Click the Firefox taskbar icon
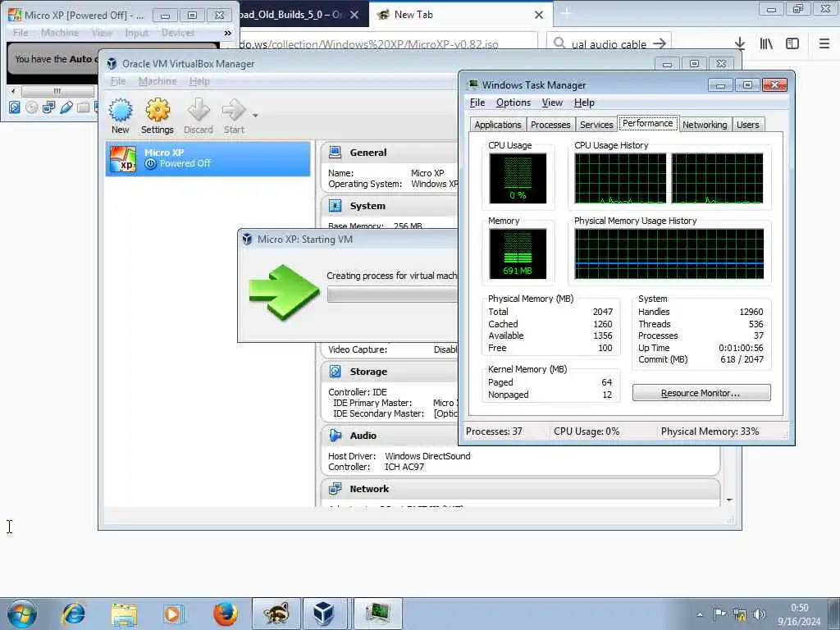Viewport: 840px width, 630px height. 225,614
